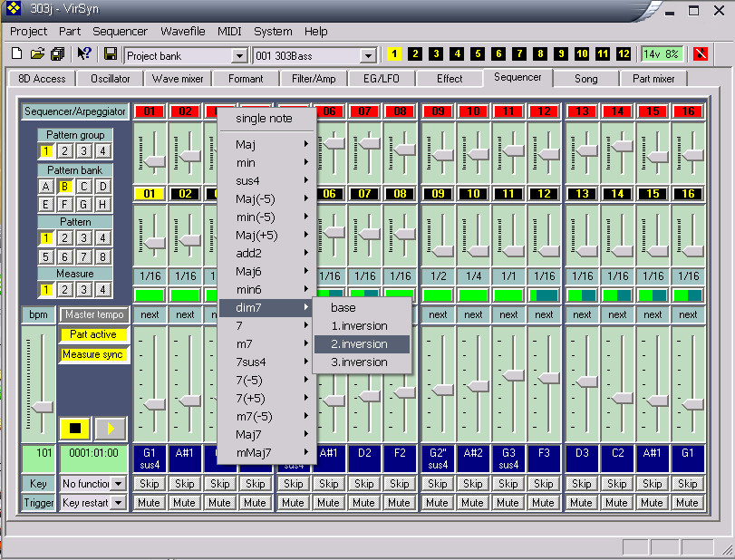Click the bpm tempo slider handle
735x560 pixels.
43,407
